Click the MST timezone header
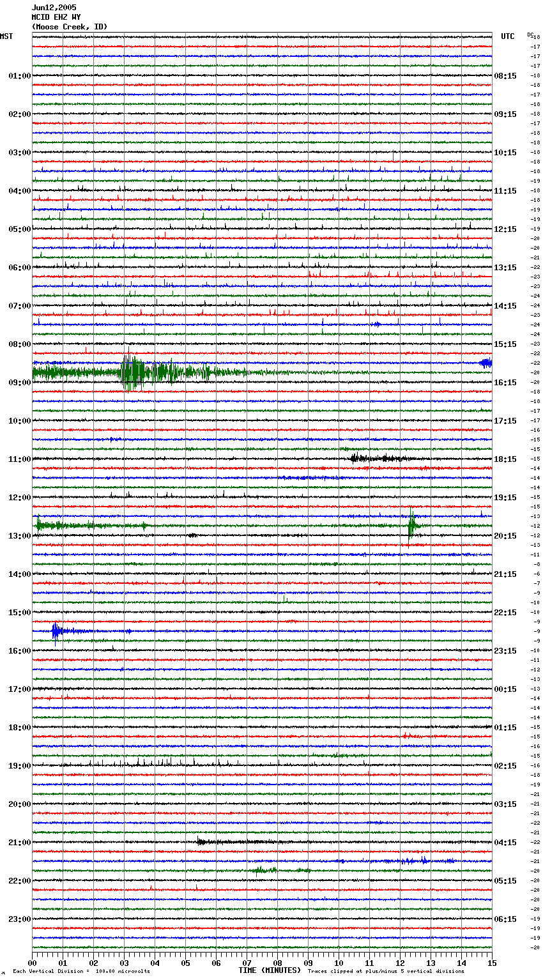Viewport: 543px width, 980px height. click(6, 36)
